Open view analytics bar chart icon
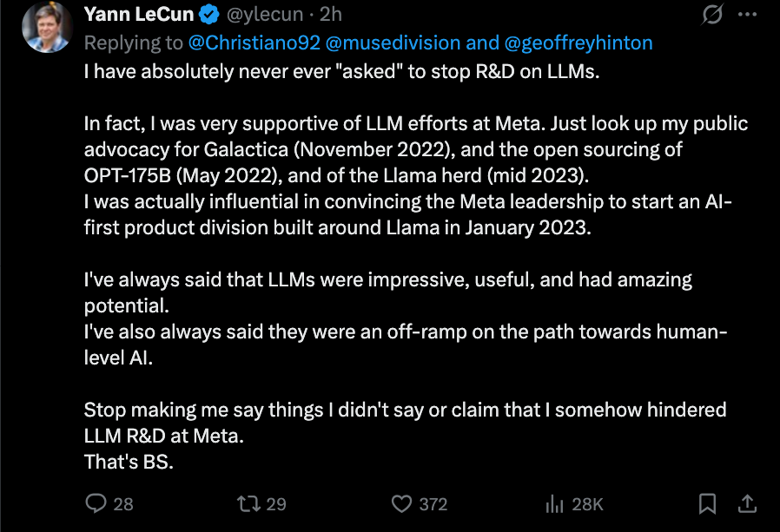This screenshot has height=532, width=780. coord(554,503)
